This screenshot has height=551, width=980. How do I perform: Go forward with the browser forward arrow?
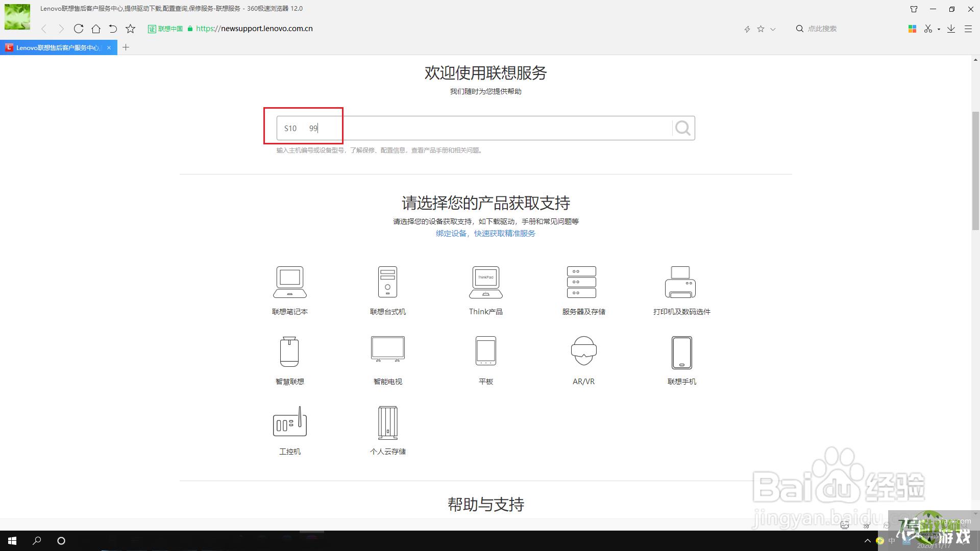pos(61,29)
